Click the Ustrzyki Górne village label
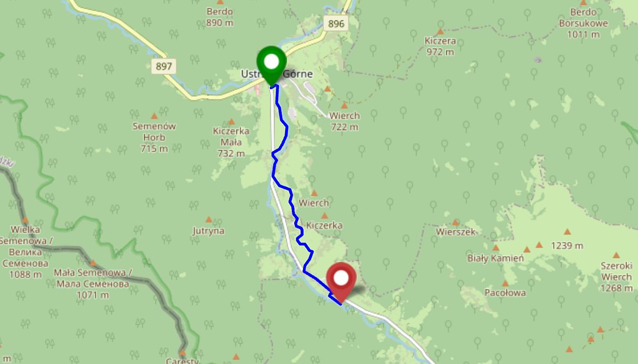 point(273,74)
